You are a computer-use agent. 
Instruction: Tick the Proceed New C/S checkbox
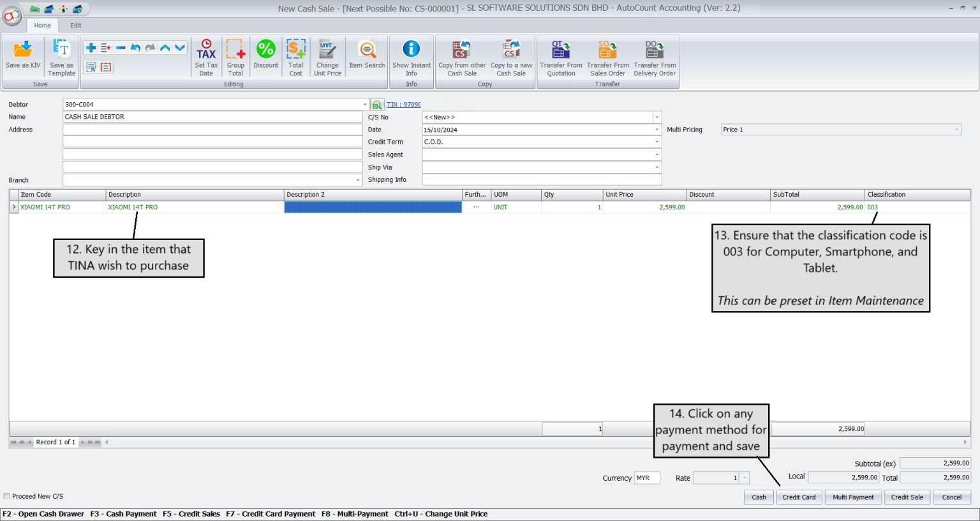coord(7,496)
